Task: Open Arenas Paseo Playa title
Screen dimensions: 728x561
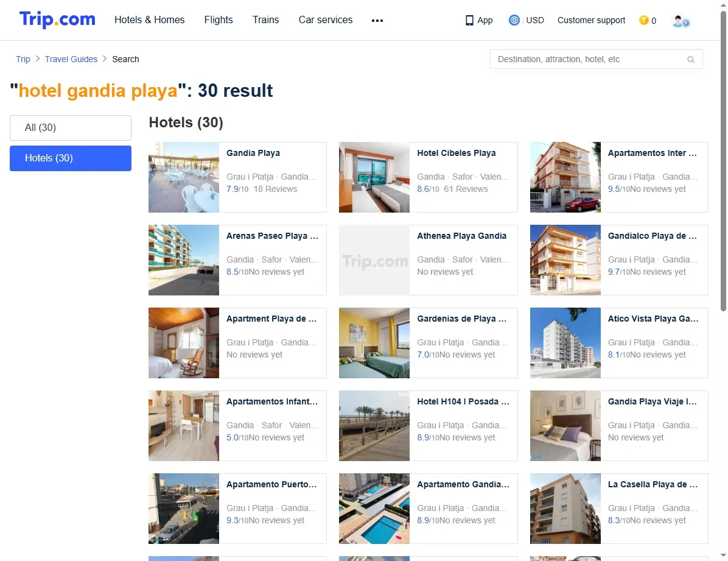Action: 273,236
